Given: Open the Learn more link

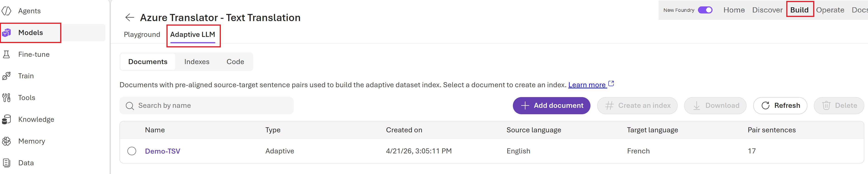Looking at the screenshot, I should click(x=587, y=85).
